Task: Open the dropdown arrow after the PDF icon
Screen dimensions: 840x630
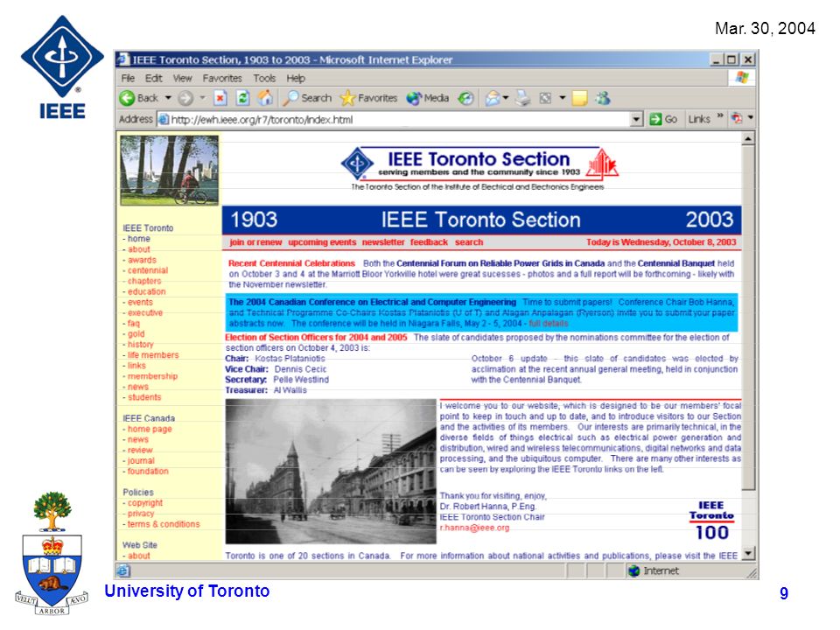Action: [750, 118]
